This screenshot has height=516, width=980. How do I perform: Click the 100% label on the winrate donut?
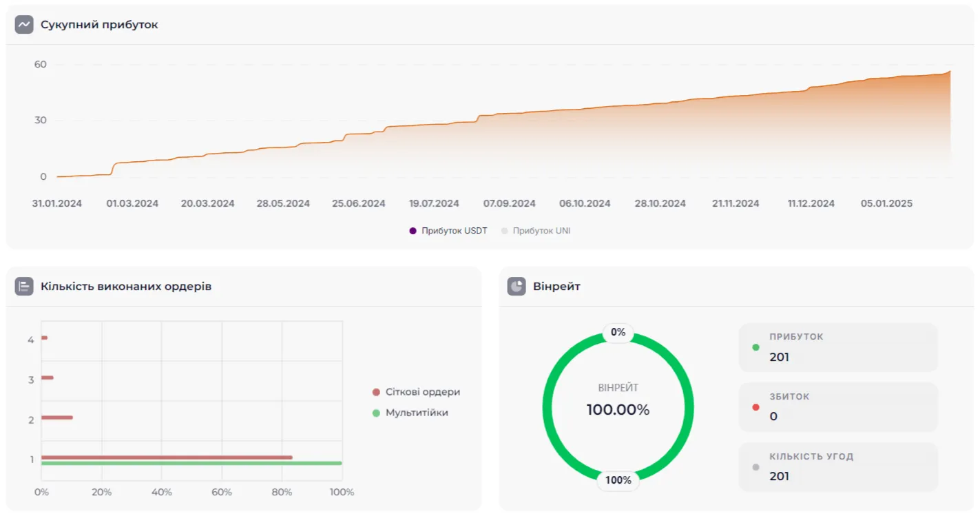(618, 480)
